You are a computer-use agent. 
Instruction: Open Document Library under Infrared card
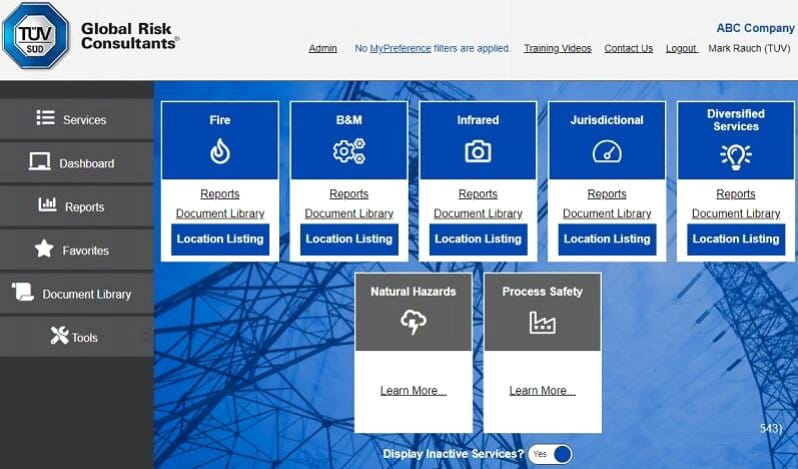click(478, 214)
